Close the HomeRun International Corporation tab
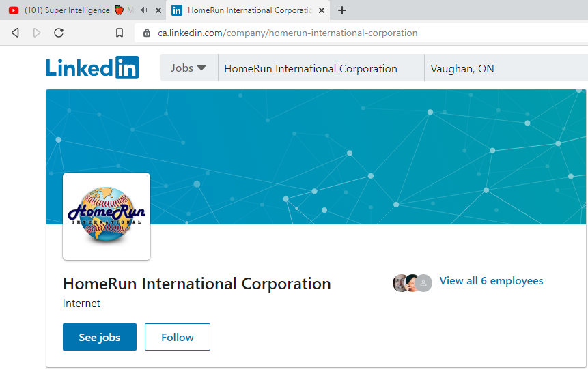Viewport: 588px width, 369px height. (322, 10)
